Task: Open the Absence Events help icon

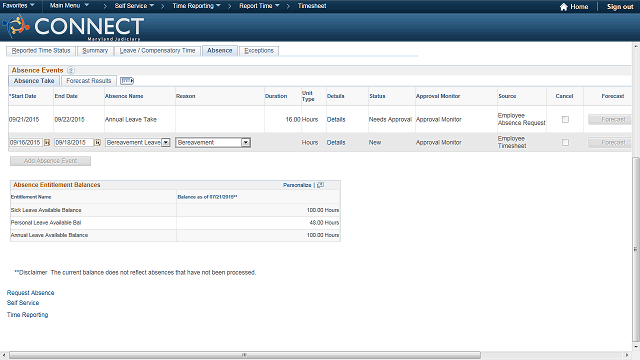Action: click(x=71, y=70)
